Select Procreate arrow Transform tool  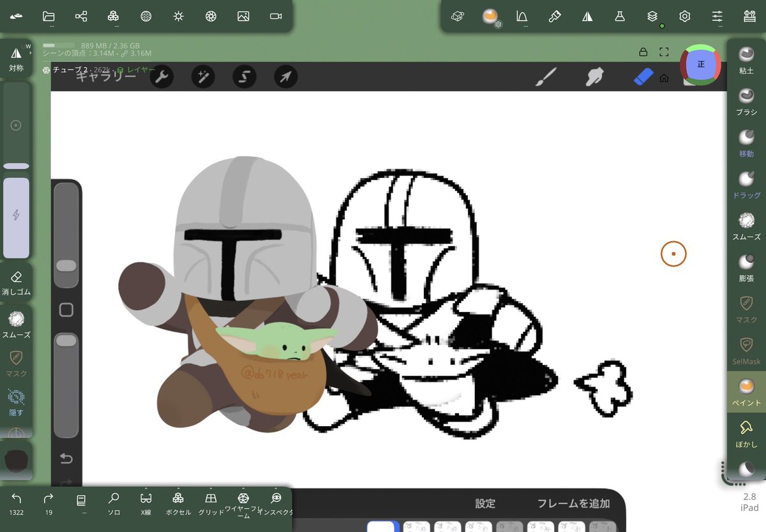coord(286,77)
